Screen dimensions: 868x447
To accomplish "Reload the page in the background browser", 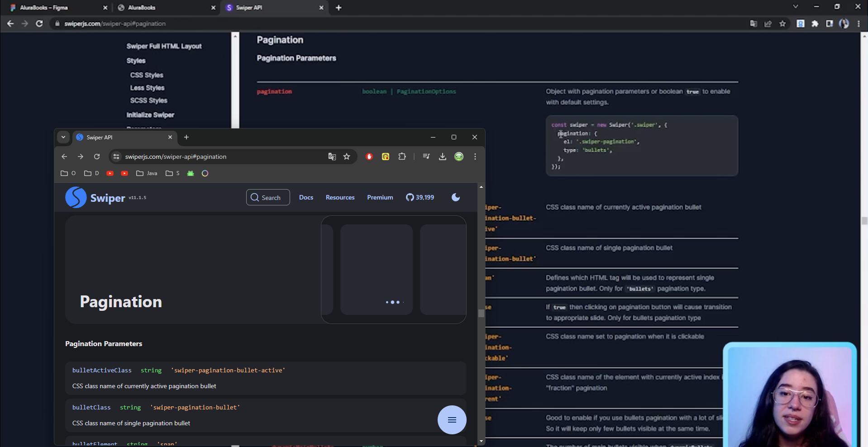I will pyautogui.click(x=39, y=24).
